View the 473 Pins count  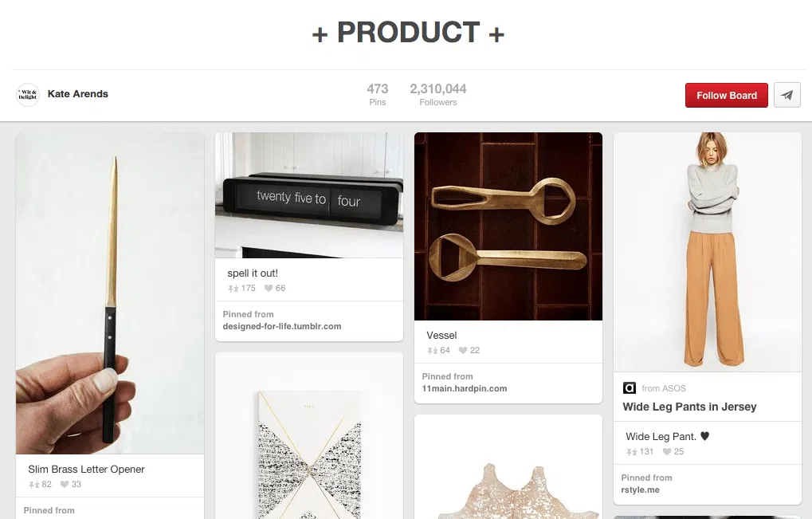coord(377,94)
